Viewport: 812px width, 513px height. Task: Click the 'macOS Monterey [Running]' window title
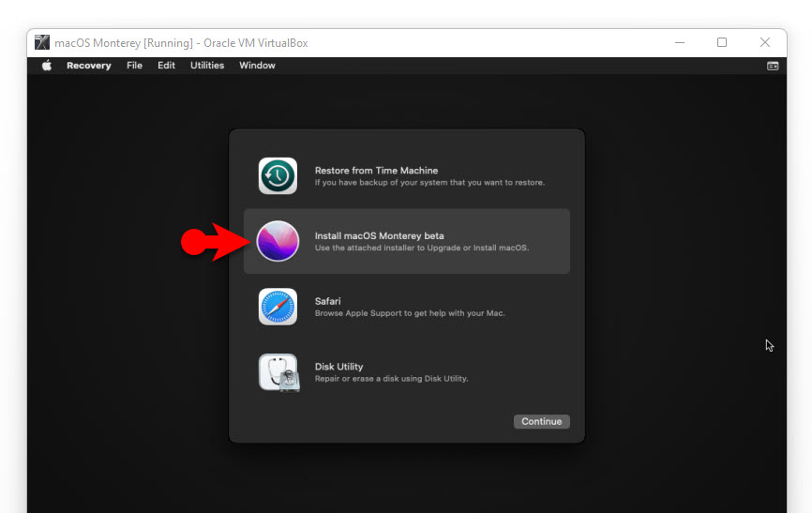[181, 43]
